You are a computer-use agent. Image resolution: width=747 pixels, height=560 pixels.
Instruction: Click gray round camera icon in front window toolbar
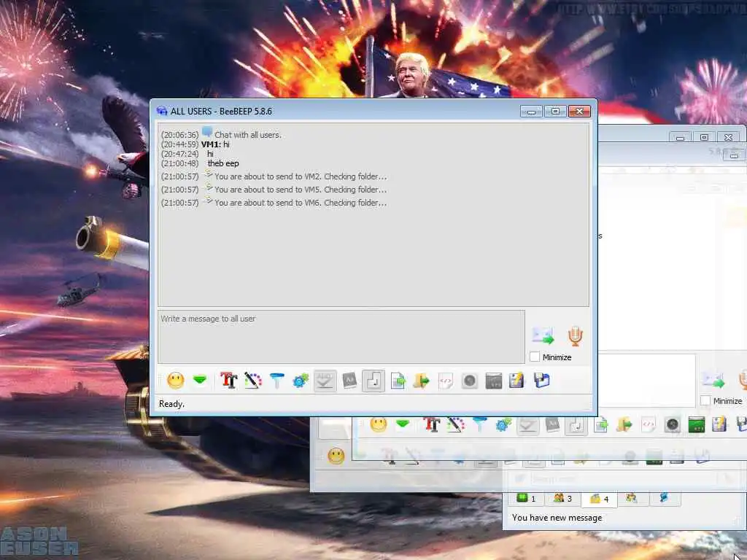pyautogui.click(x=470, y=381)
